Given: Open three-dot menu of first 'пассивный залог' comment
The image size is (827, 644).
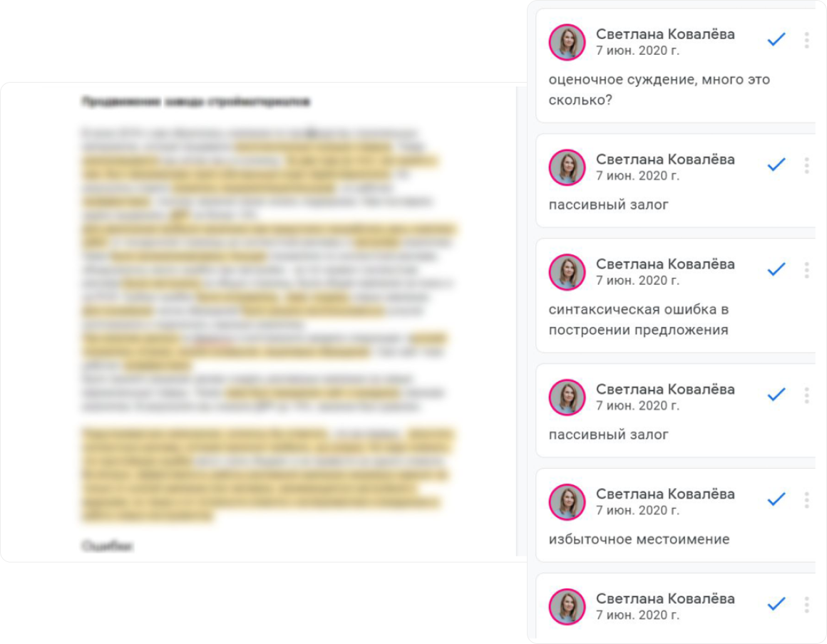Looking at the screenshot, I should pos(806,165).
